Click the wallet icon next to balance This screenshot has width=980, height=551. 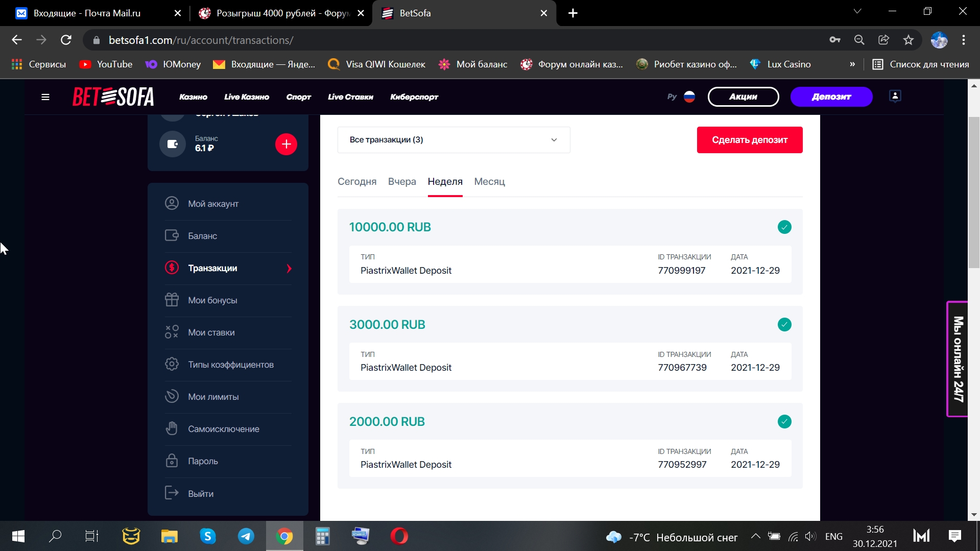tap(173, 145)
